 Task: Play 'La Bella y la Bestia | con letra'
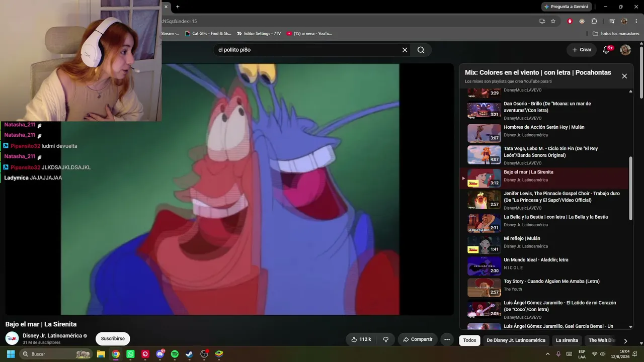pyautogui.click(x=545, y=222)
